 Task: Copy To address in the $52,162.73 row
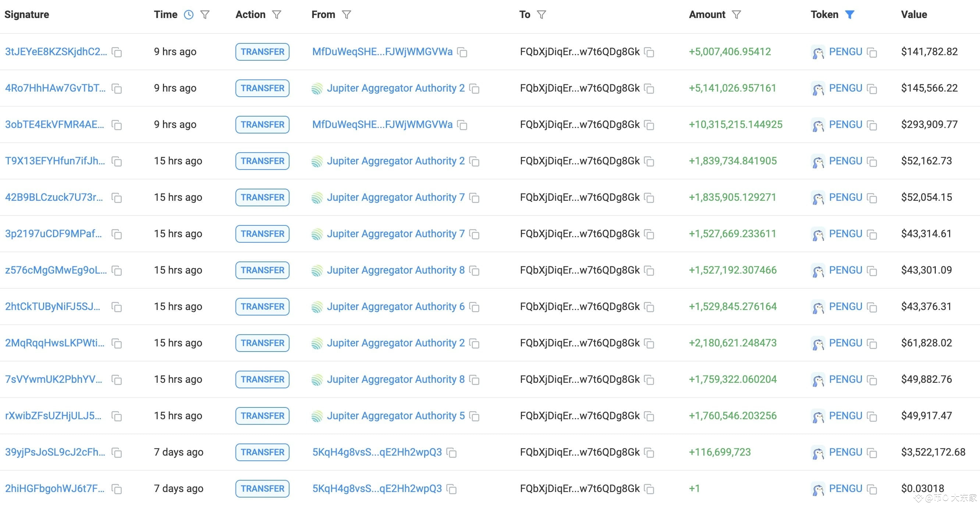pos(649,161)
